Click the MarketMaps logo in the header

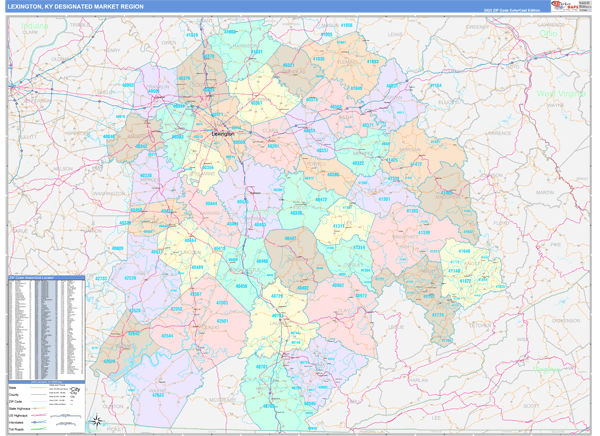click(x=564, y=7)
